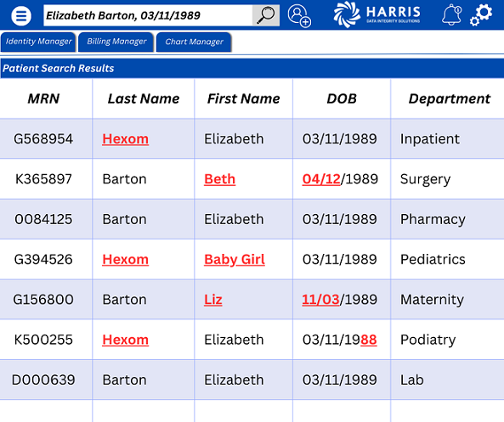Viewport: 504px width, 422px height.
Task: Click the magnifying glass search icon
Action: 266,15
